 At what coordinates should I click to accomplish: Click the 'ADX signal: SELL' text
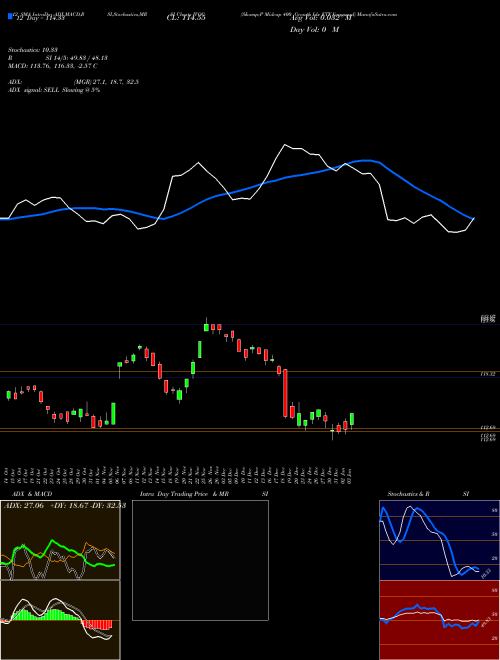point(54,90)
